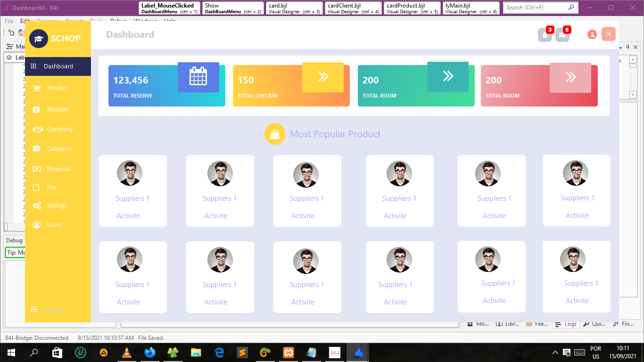Click the double-arrow on the pink Total Room card
This screenshot has height=362, width=644.
(x=570, y=77)
